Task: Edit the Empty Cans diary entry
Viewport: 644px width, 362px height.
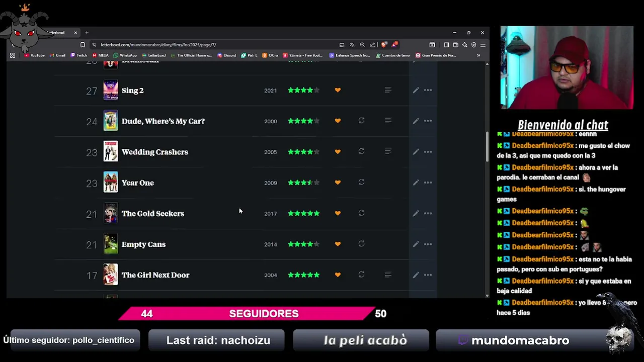Action: click(x=416, y=244)
